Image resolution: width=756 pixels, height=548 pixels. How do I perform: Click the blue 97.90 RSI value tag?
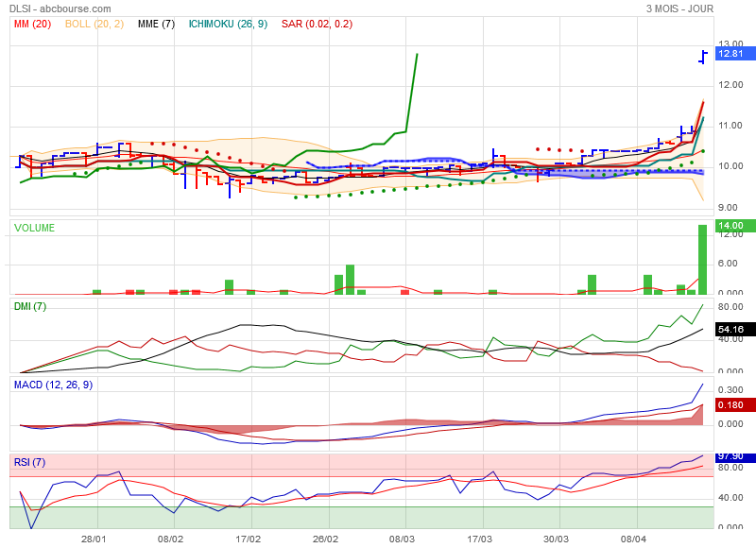(734, 456)
